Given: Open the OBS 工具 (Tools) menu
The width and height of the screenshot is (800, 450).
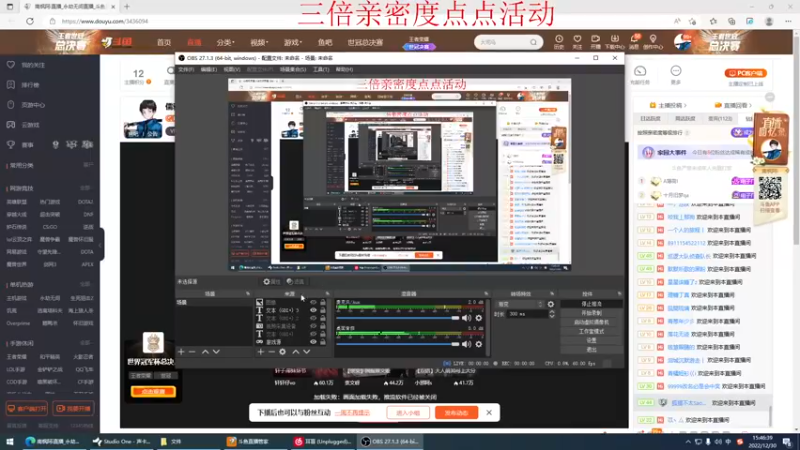Looking at the screenshot, I should 320,69.
